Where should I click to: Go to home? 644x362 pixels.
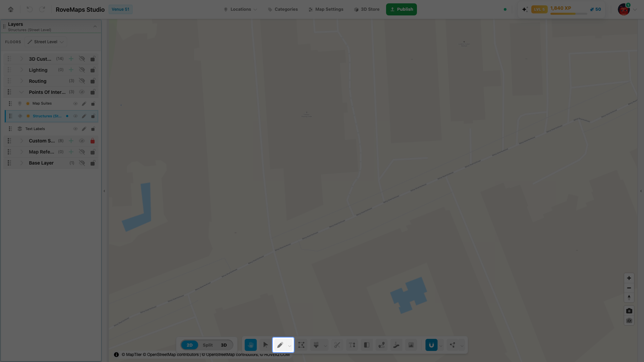tap(11, 9)
